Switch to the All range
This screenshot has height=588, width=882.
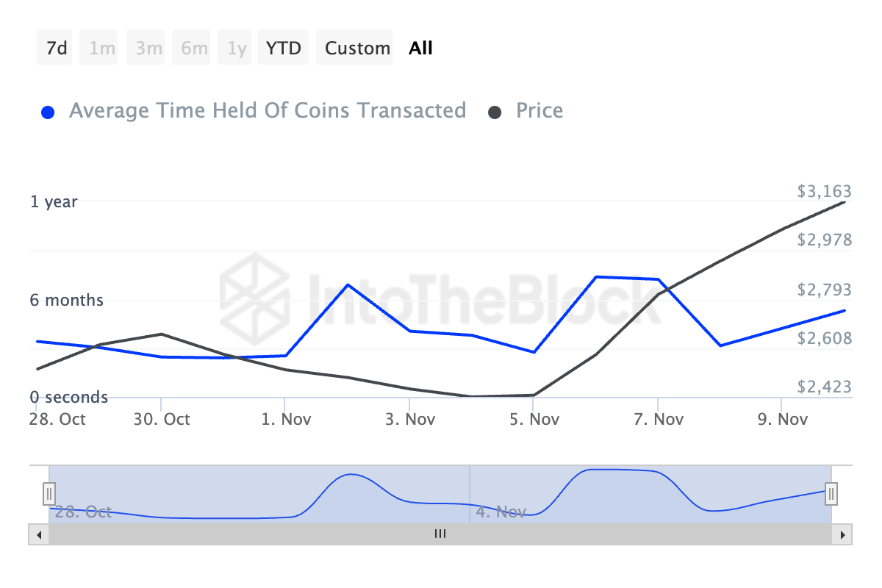tap(420, 48)
